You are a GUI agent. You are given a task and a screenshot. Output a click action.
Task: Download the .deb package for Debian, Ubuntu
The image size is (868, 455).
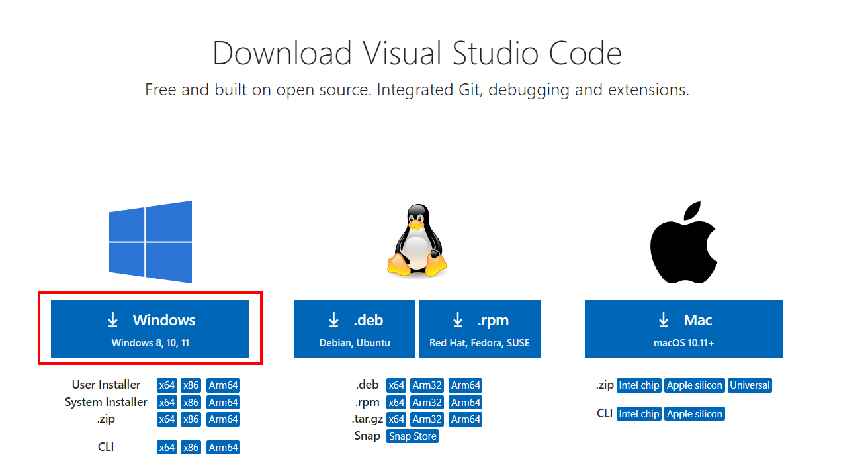[354, 329]
